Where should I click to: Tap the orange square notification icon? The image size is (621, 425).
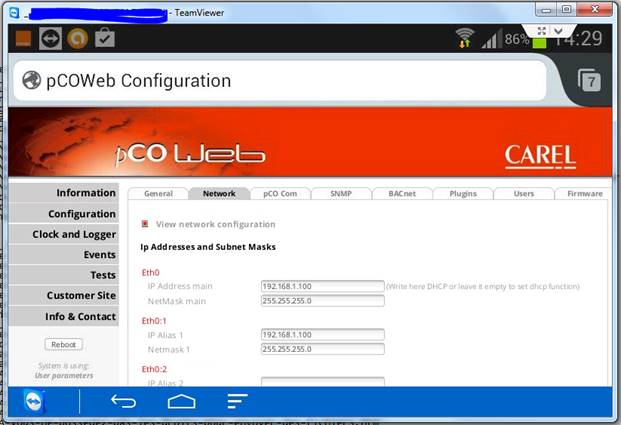point(23,38)
